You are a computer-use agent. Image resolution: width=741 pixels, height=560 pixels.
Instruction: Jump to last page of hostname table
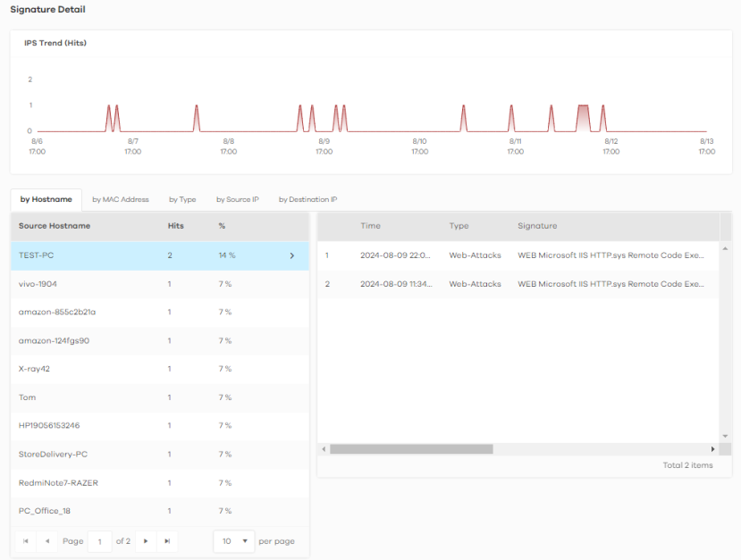(x=167, y=541)
